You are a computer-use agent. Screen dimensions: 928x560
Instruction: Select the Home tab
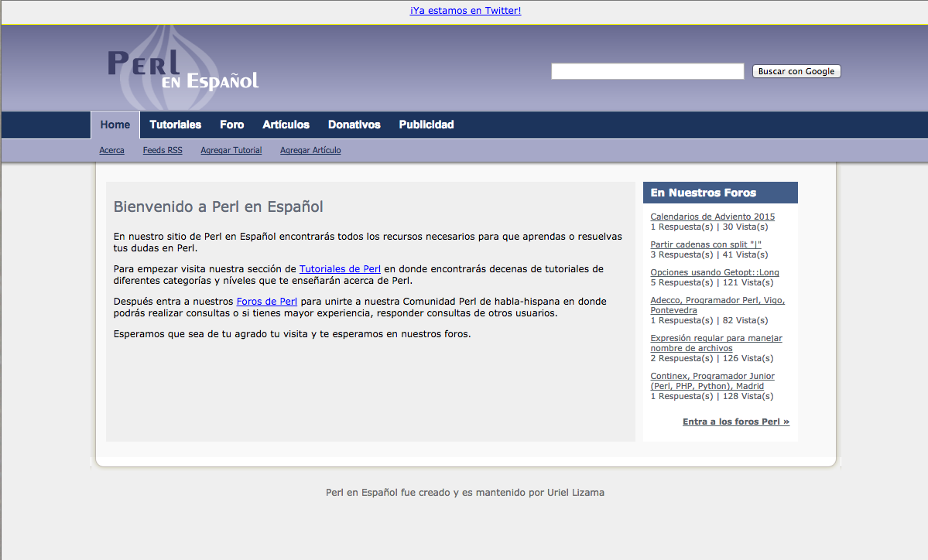coord(115,125)
